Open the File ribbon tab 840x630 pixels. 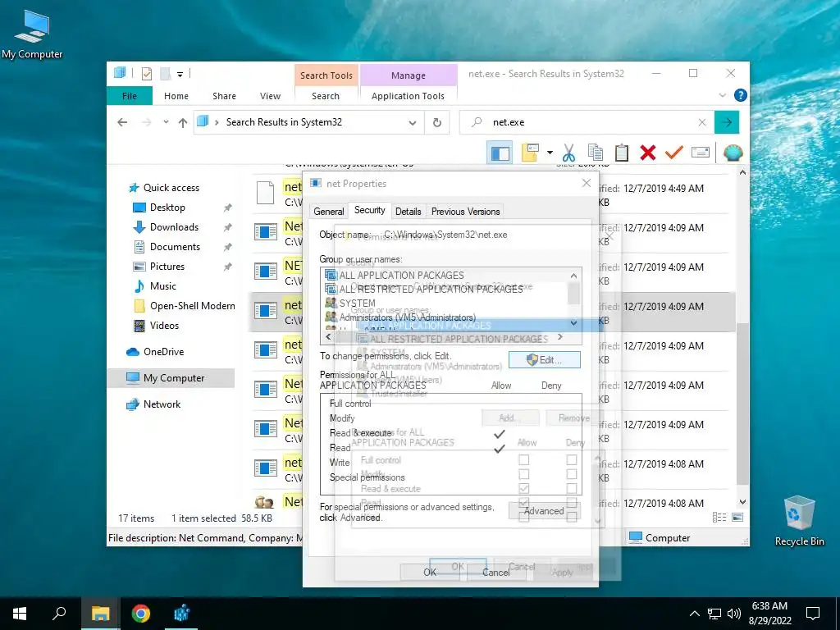[x=130, y=96]
